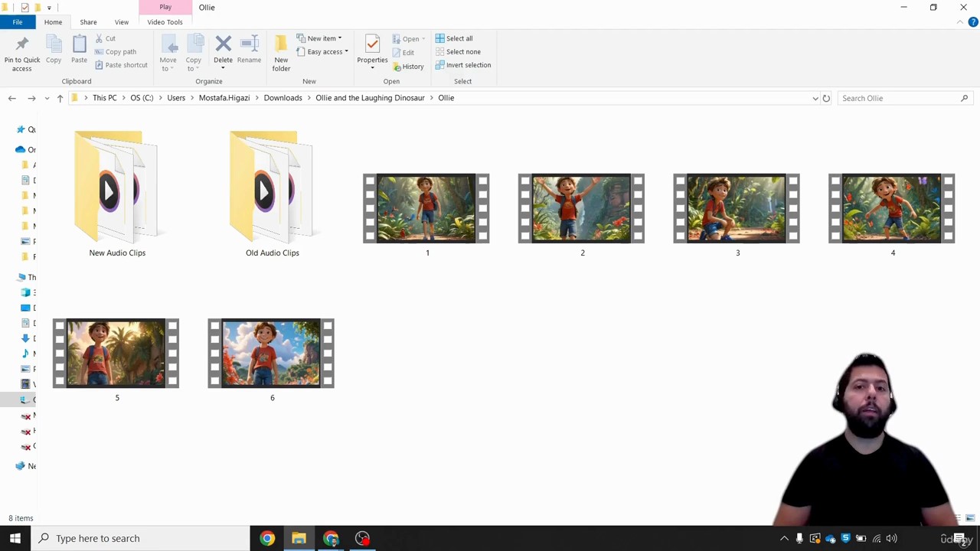Image resolution: width=980 pixels, height=551 pixels.
Task: Open the Easy access dropdown
Action: tap(322, 52)
